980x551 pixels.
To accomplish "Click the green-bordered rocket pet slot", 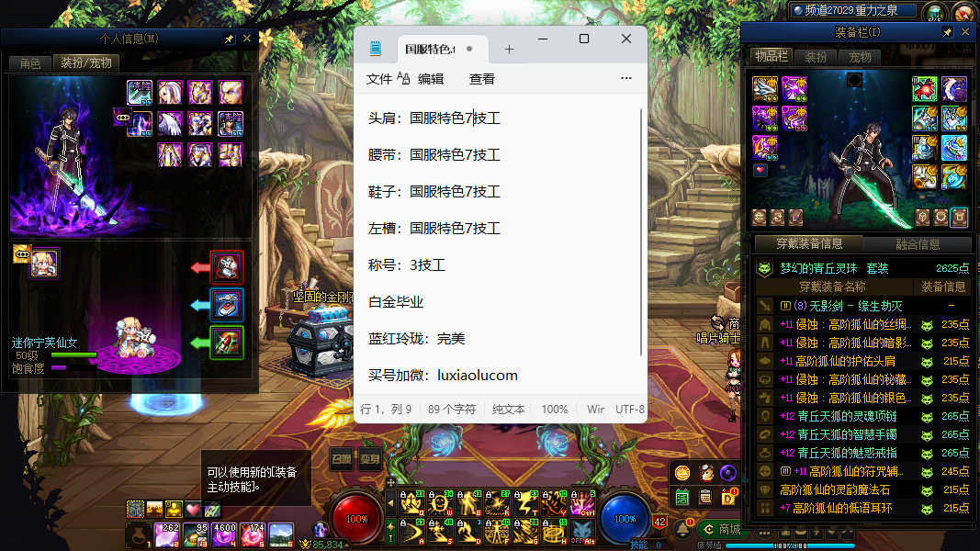I will (x=227, y=343).
